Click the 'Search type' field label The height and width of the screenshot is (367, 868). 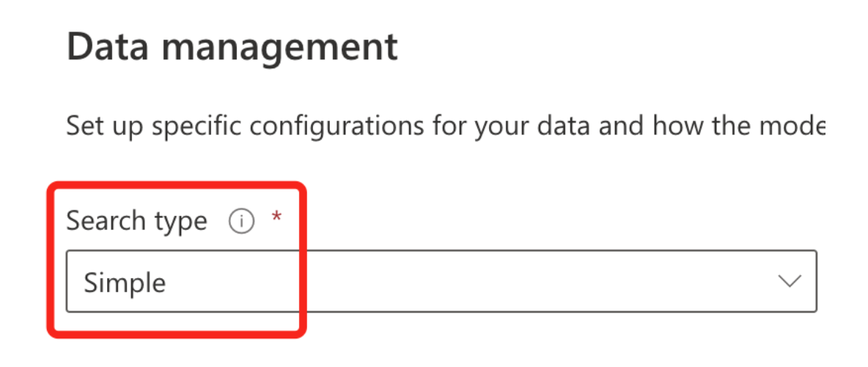click(136, 221)
